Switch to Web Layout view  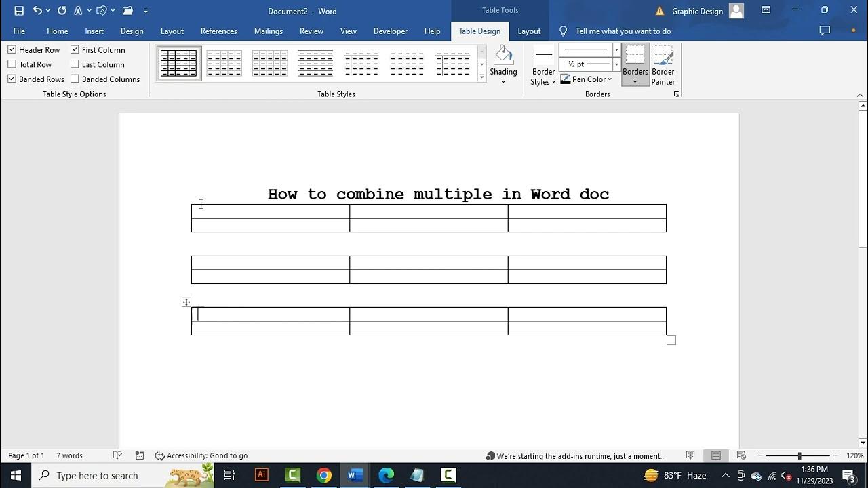tap(741, 455)
